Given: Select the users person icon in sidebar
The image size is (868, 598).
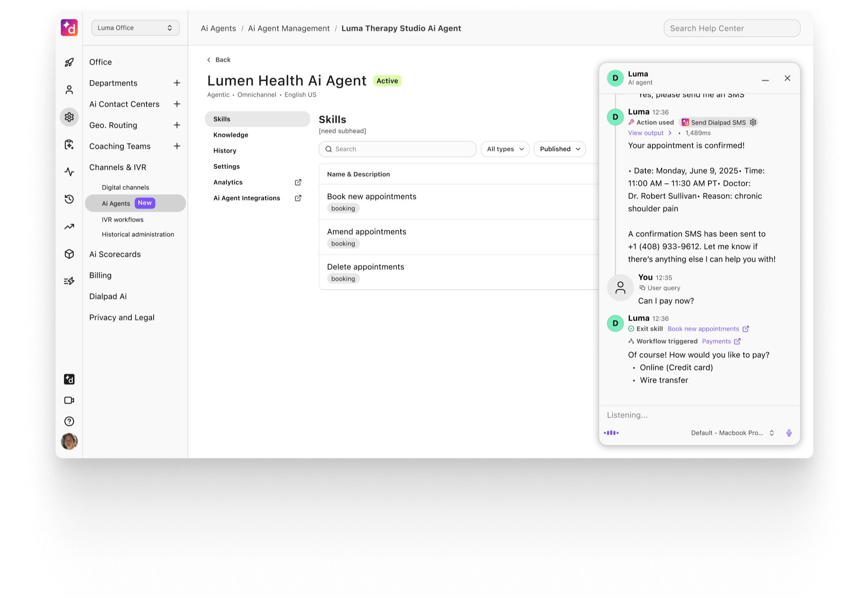Looking at the screenshot, I should pos(69,89).
